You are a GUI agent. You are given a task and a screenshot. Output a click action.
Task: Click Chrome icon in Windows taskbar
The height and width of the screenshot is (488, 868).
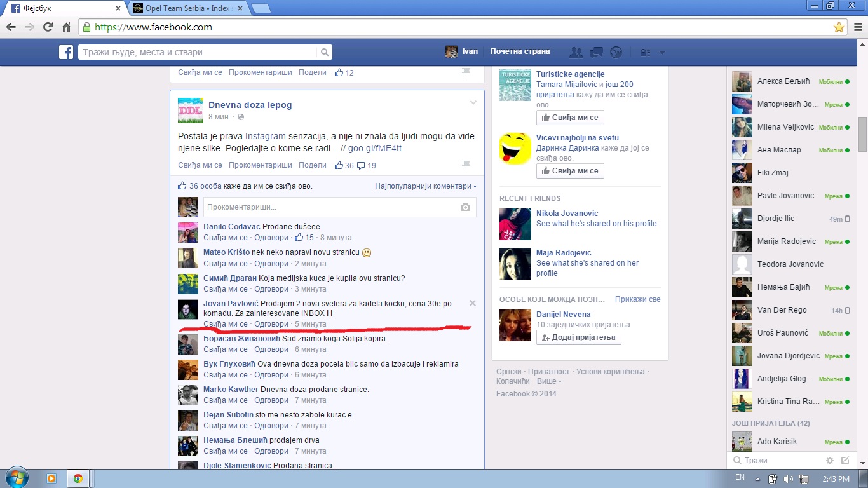click(x=78, y=478)
